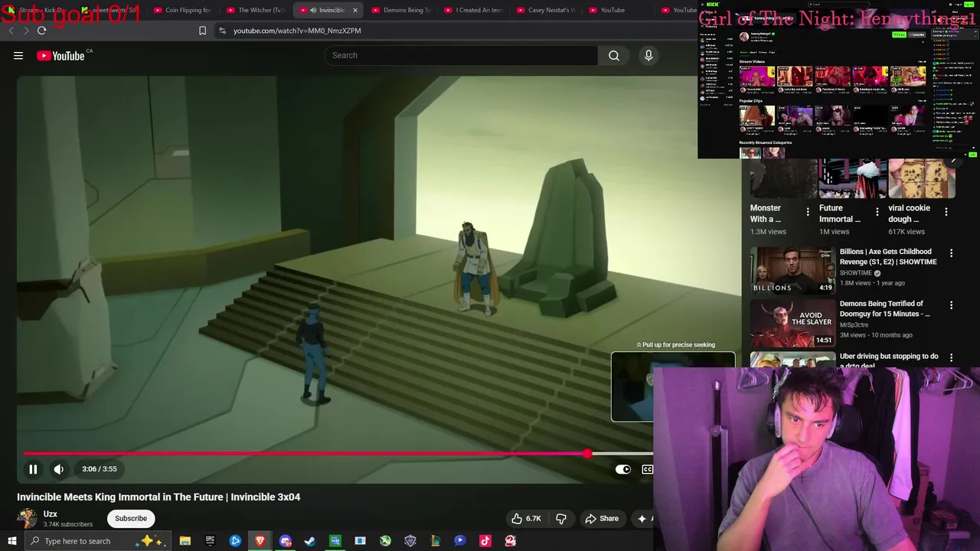Click the SHOWTIME channel name
The width and height of the screenshot is (980, 551).
[855, 273]
